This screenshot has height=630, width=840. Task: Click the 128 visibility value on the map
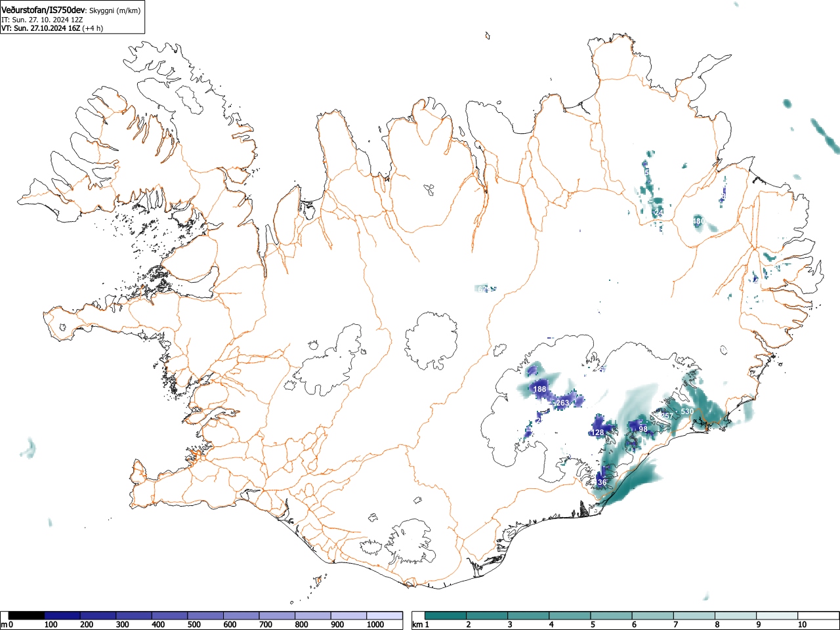597,432
